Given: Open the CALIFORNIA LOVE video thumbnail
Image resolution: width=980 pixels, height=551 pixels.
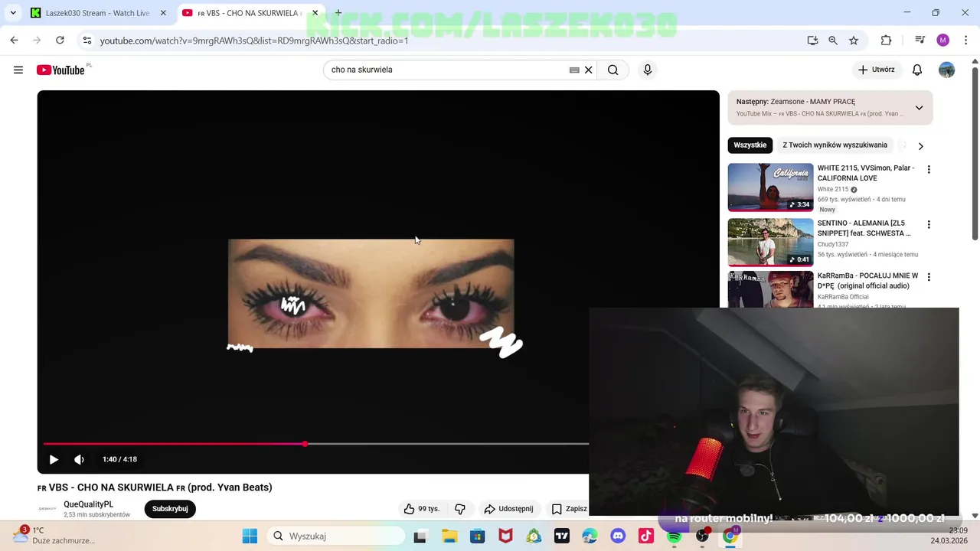Looking at the screenshot, I should (770, 187).
